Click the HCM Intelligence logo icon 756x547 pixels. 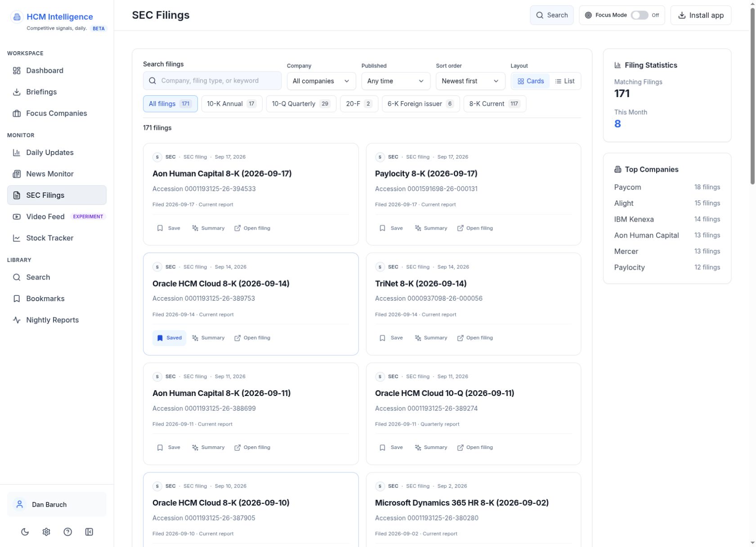point(17,17)
